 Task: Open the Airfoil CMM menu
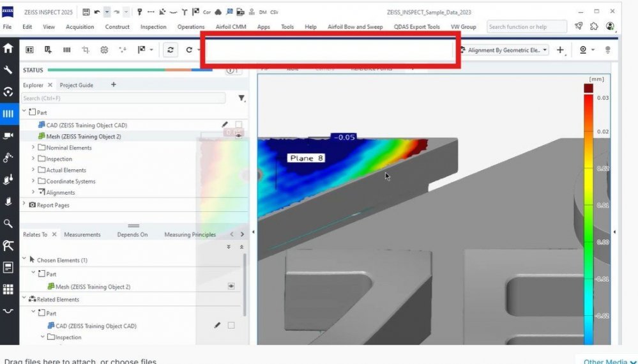pyautogui.click(x=231, y=27)
